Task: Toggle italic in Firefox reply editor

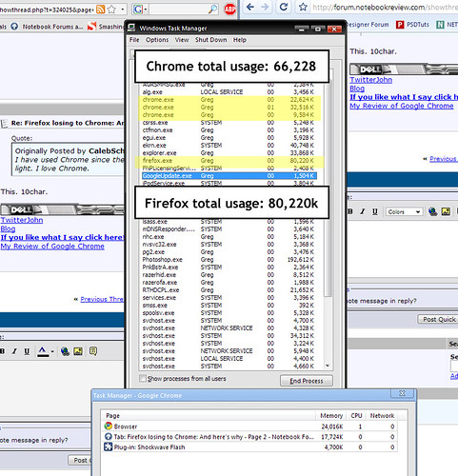Action: pyautogui.click(x=14, y=351)
